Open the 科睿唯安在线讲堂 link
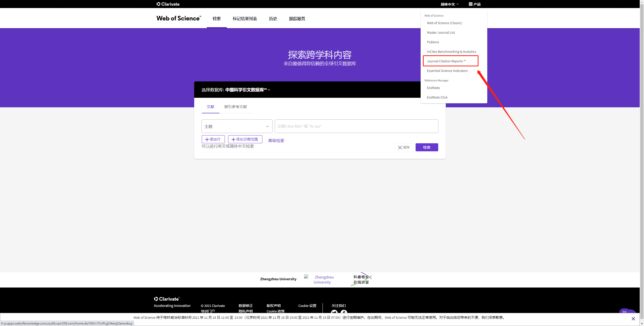Image resolution: width=644 pixels, height=326 pixels. 361,280
